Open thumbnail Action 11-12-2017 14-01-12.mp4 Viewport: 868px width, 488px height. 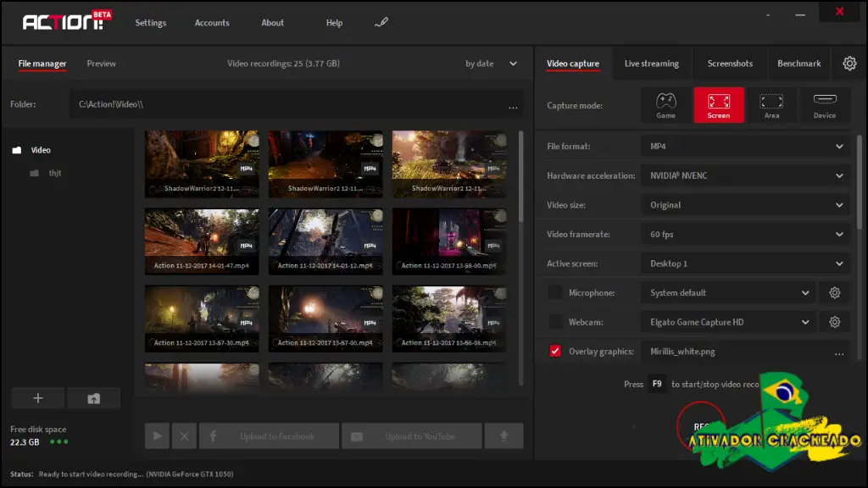click(x=325, y=241)
